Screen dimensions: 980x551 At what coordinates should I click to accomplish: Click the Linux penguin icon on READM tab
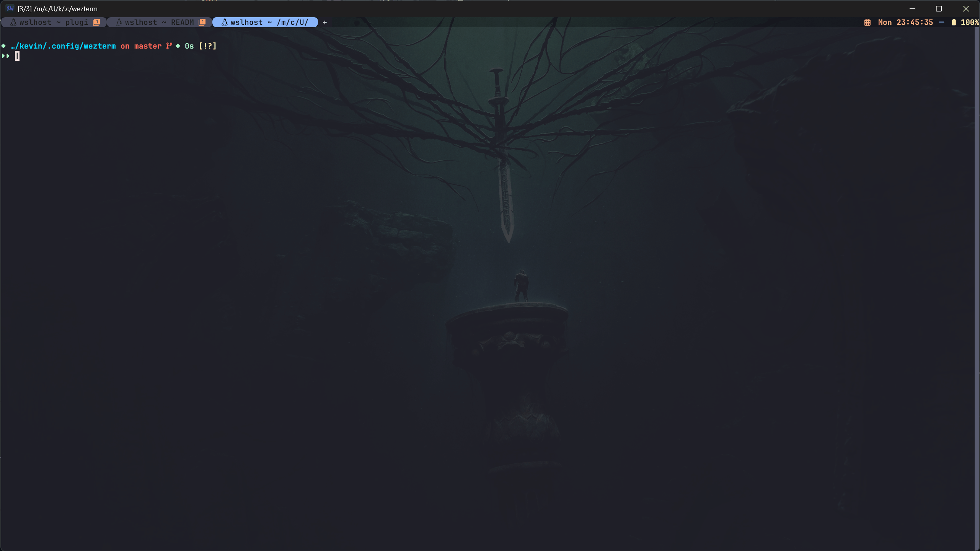pos(119,22)
